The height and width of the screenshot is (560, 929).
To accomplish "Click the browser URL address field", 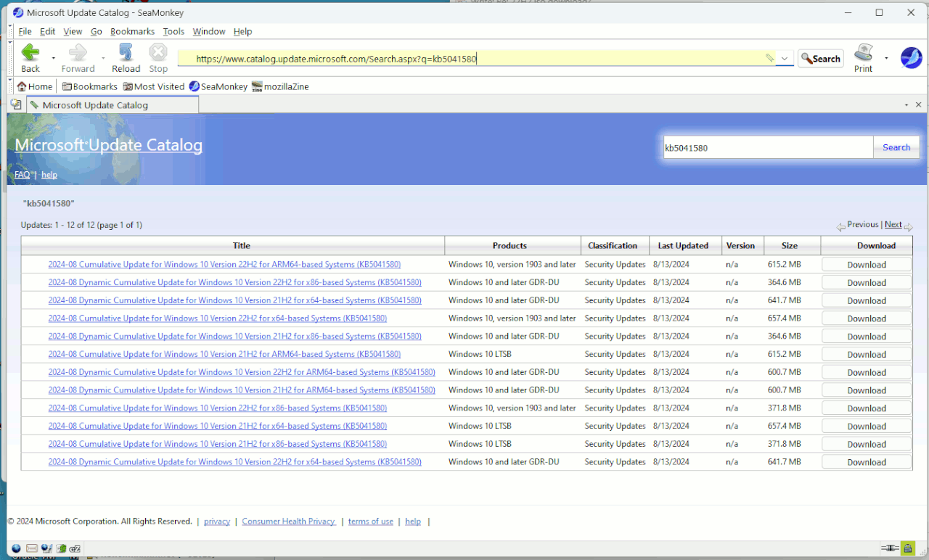I will tap(475, 59).
